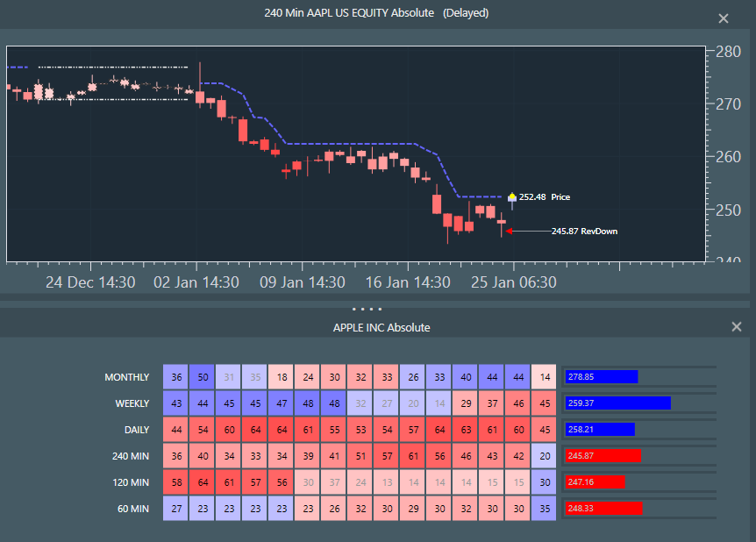Image resolution: width=756 pixels, height=542 pixels.
Task: Select the red 247.16 level bar
Action: pyautogui.click(x=595, y=481)
